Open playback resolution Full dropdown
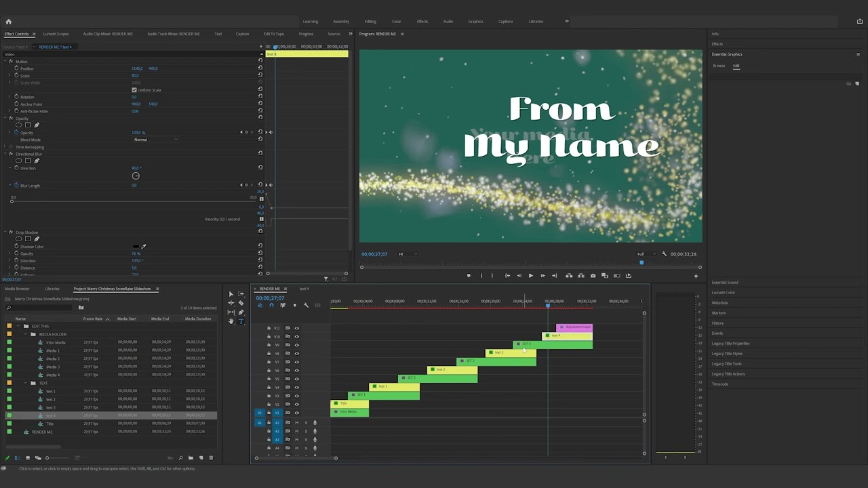The image size is (868, 488). (x=646, y=254)
